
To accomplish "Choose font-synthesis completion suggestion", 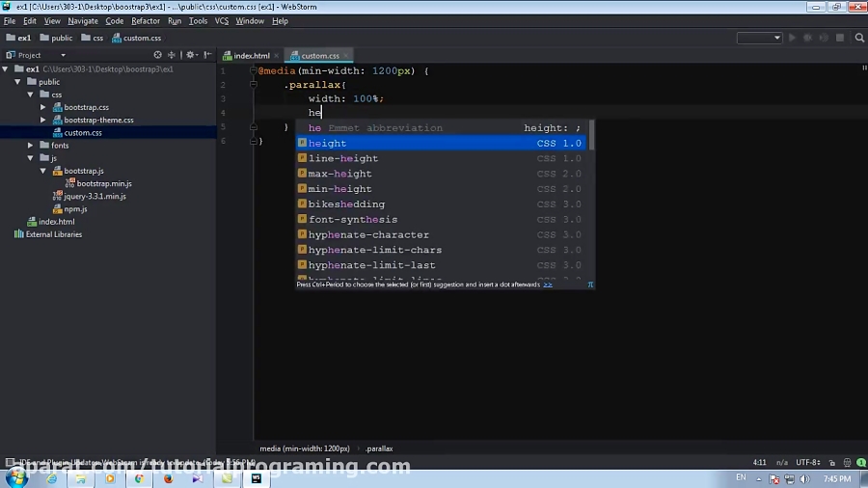I will point(441,220).
